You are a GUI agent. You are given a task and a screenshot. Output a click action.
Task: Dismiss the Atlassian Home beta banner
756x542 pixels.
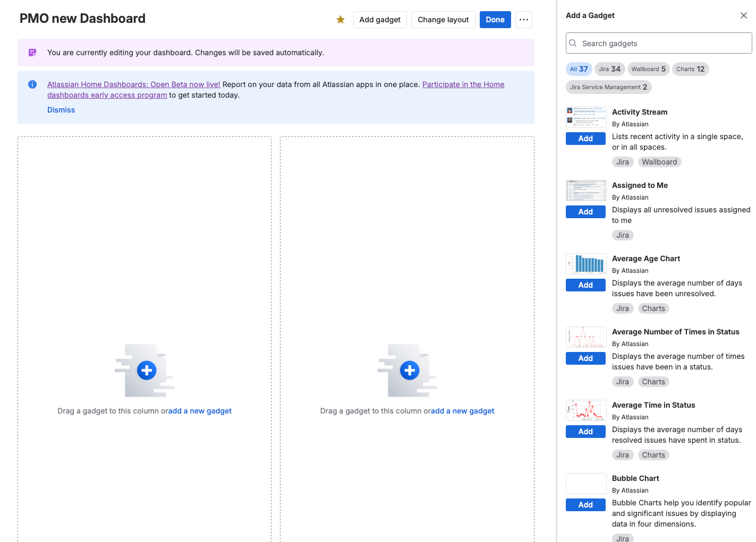coord(61,110)
